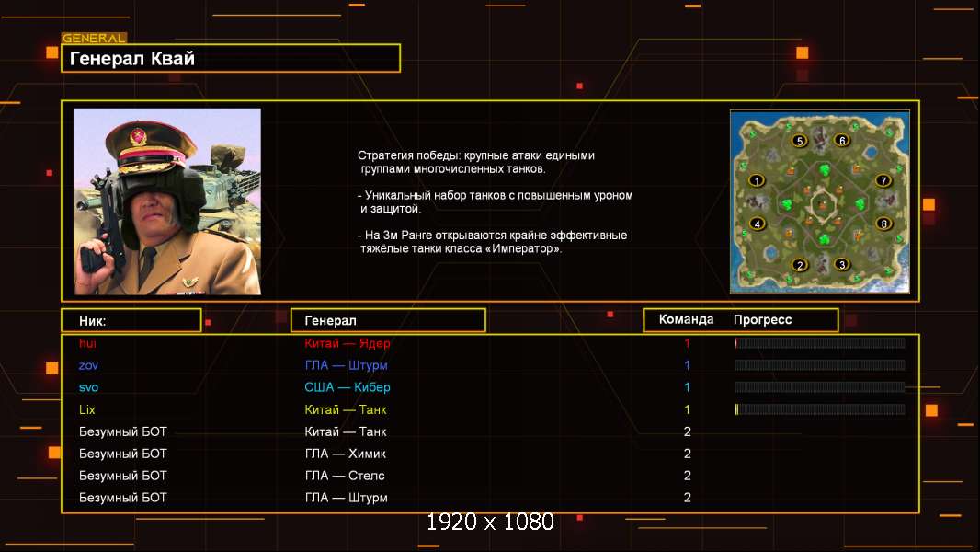Click player name 'svo' in the list
The width and height of the screenshot is (980, 552).
coord(89,387)
